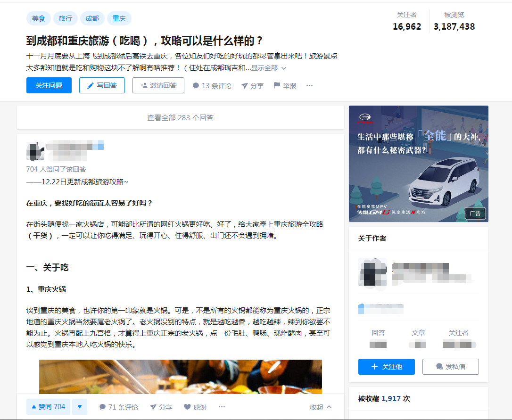Viewport: 512px width, 420px height.
Task: Toggle follow on the author via 关注他
Action: click(x=386, y=367)
